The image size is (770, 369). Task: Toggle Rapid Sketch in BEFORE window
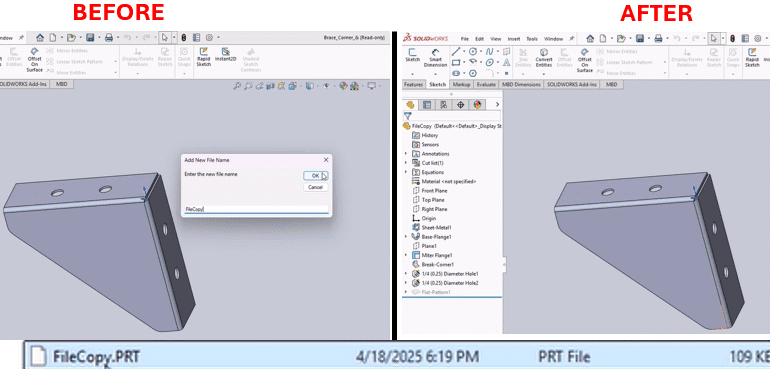point(203,57)
